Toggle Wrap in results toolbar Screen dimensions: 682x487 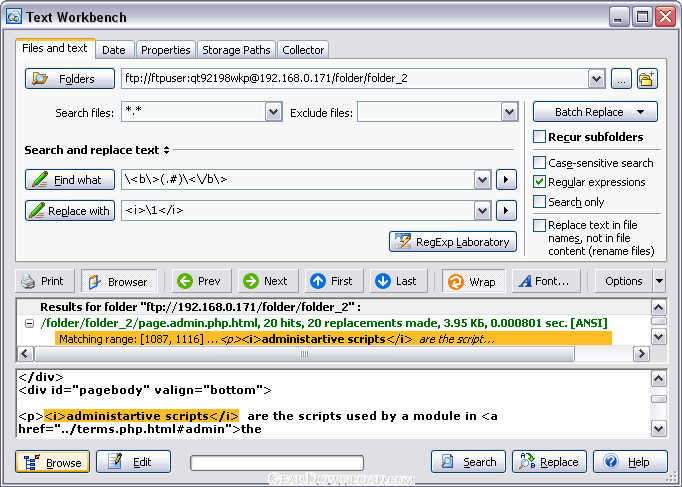point(474,281)
